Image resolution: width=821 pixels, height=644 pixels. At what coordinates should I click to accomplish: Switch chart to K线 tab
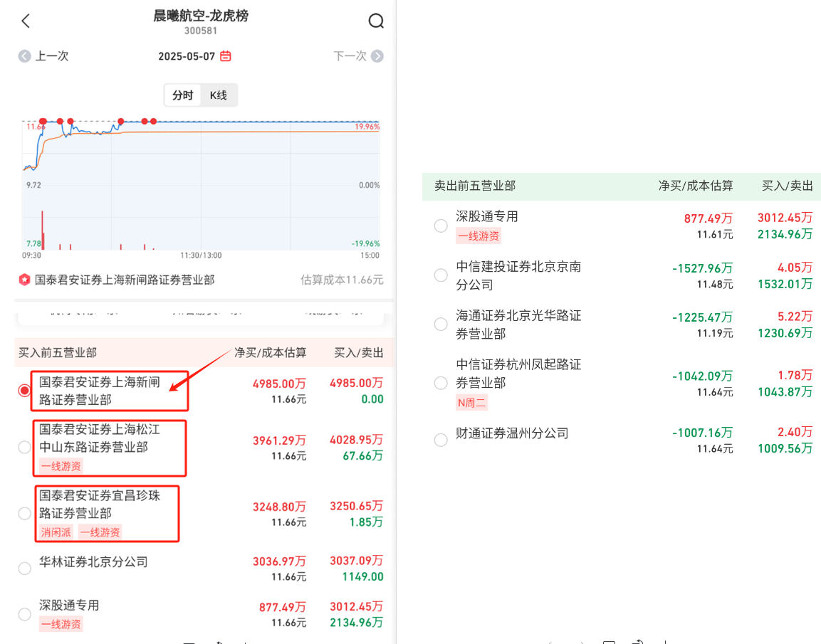tap(219, 95)
